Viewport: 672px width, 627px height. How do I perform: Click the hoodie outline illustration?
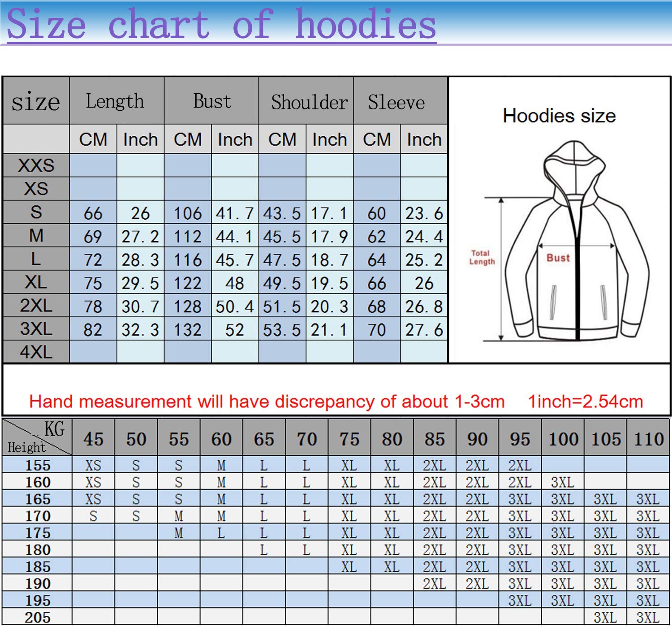(x=577, y=241)
